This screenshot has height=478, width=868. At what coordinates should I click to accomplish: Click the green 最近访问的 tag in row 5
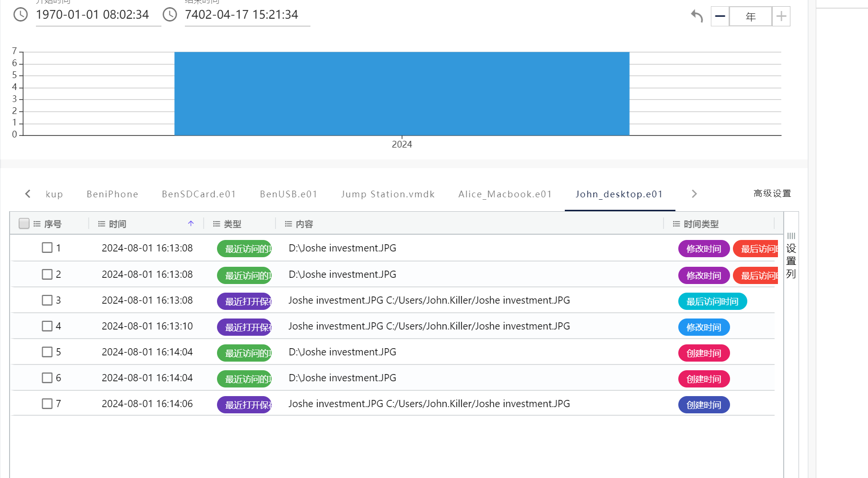tap(244, 353)
